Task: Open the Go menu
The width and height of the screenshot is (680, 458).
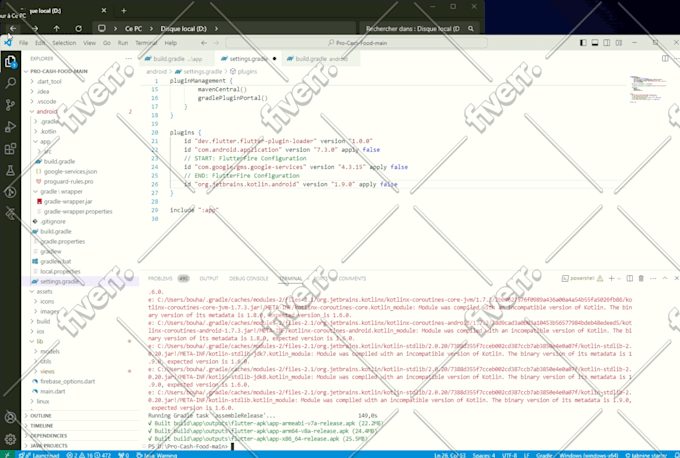Action: tap(107, 43)
